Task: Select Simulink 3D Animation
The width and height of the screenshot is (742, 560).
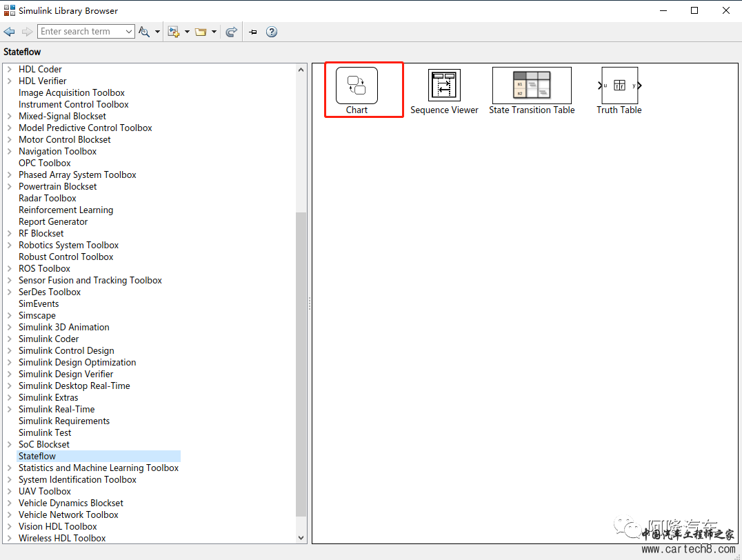Action: [x=64, y=327]
